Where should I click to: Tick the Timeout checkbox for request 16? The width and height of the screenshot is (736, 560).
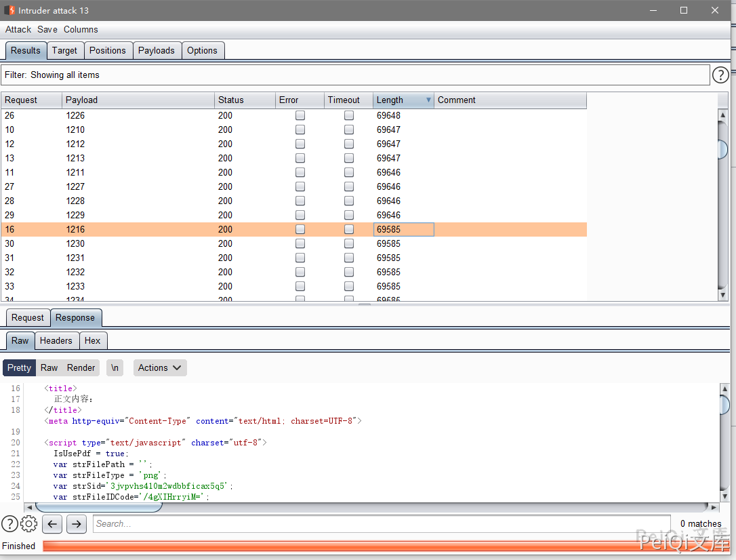349,230
